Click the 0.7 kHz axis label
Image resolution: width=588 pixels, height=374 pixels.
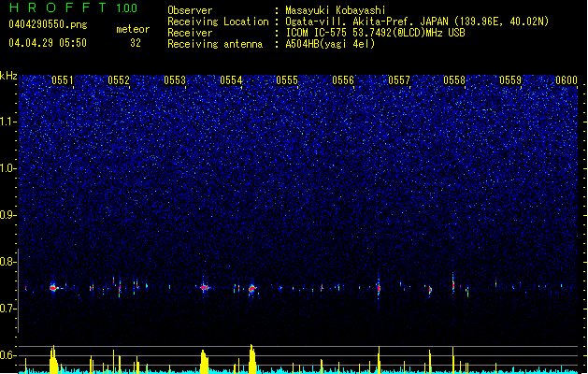point(8,309)
